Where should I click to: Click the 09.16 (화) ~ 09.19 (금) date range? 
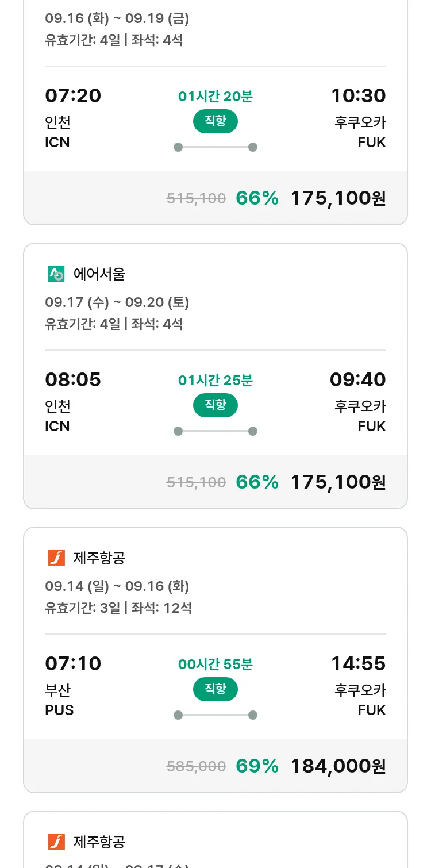pyautogui.click(x=117, y=18)
